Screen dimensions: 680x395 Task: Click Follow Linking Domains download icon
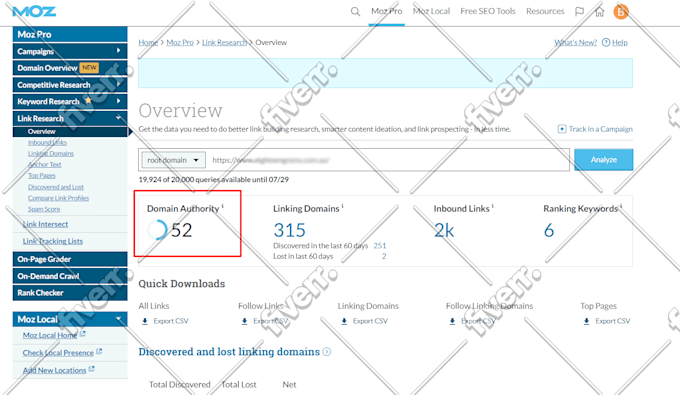coord(452,321)
